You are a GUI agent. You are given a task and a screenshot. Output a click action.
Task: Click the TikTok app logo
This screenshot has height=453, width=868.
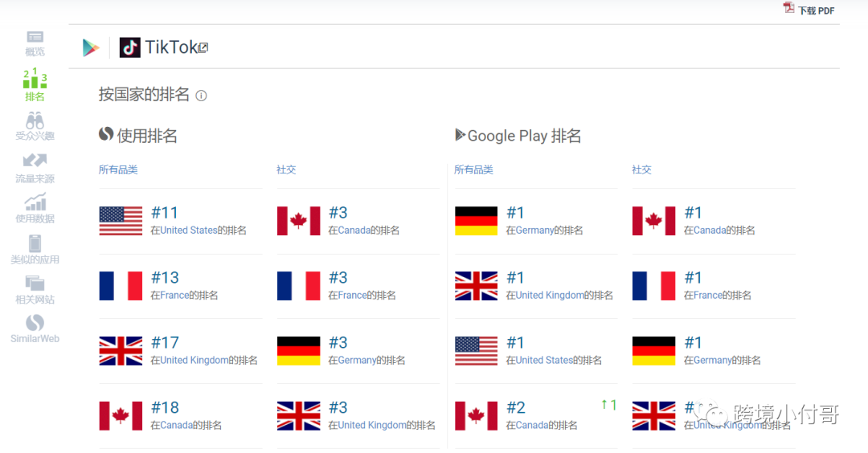coord(130,47)
